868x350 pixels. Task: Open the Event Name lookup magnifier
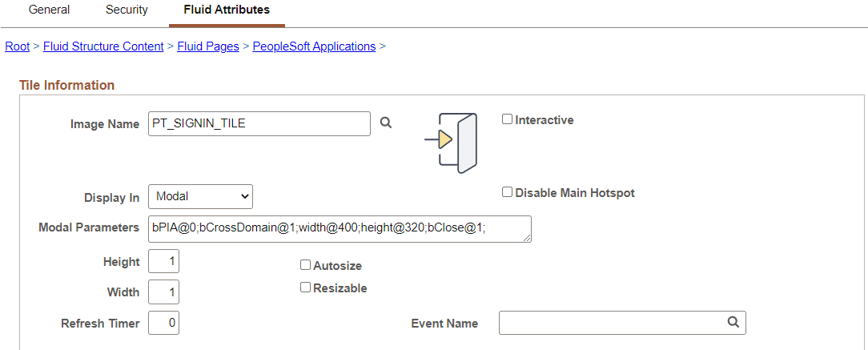pyautogui.click(x=733, y=322)
